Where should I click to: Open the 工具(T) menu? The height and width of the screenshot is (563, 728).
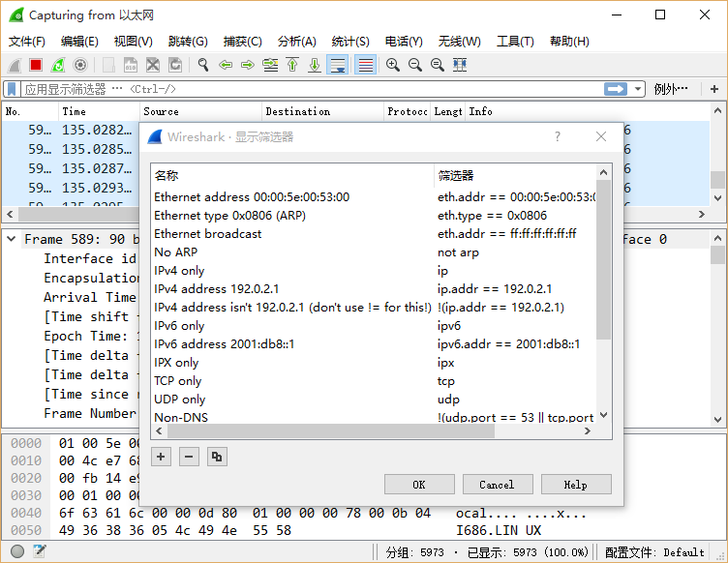tap(515, 42)
